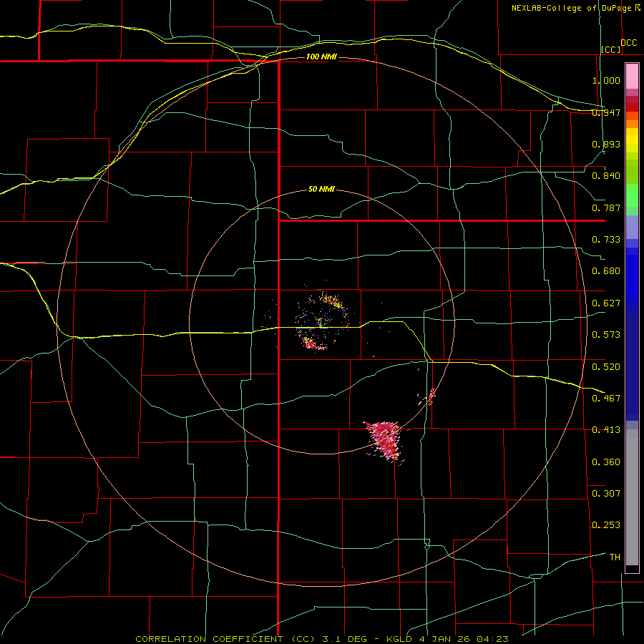Pick the red color bar segment
Screen dimensions: 644x644
pyautogui.click(x=632, y=107)
